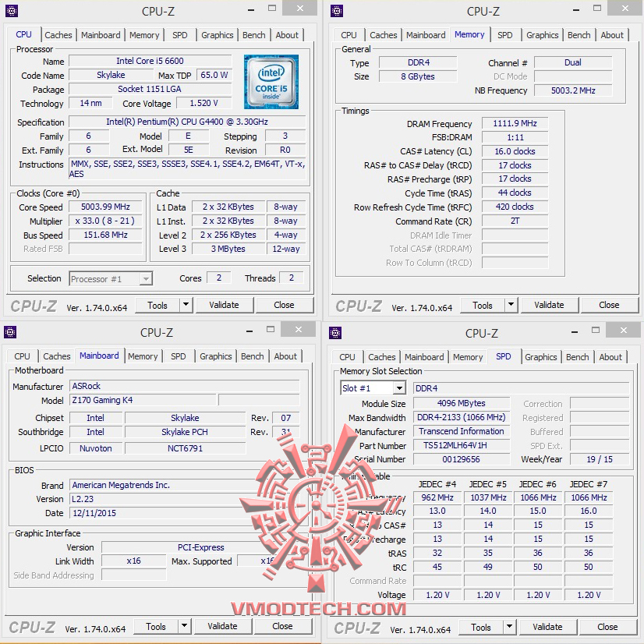Viewport: 644px width, 644px height.
Task: Open the Tools dropdown arrow in the SPD window
Action: click(x=509, y=627)
